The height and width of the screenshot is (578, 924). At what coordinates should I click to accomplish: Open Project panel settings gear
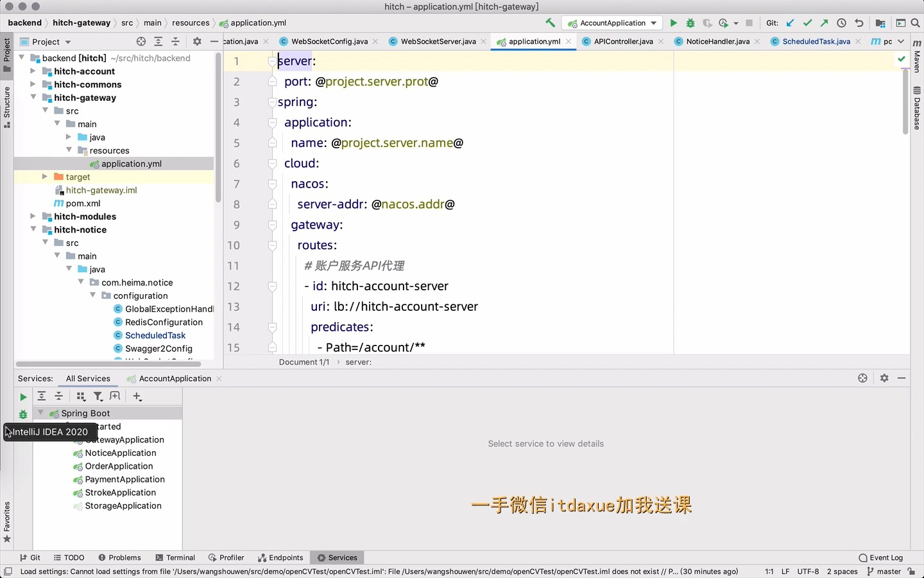[x=197, y=41]
